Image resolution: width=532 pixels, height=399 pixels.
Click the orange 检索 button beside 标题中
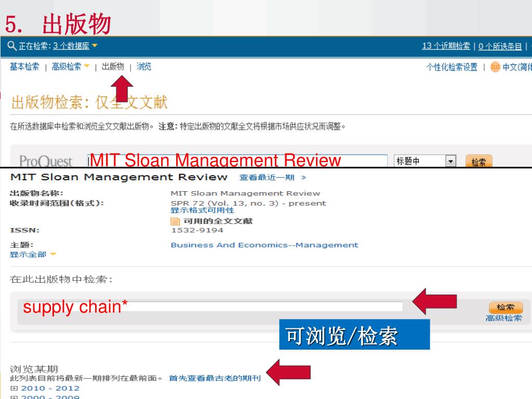click(x=478, y=161)
